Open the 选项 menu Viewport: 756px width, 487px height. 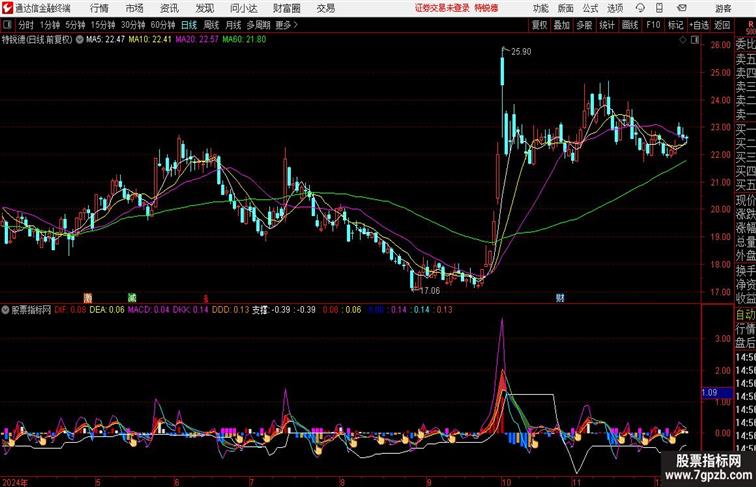(615, 8)
